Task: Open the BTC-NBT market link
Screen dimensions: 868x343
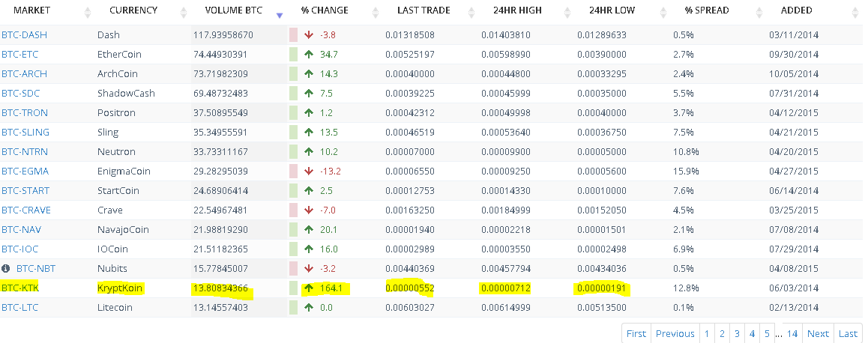Action: (x=36, y=269)
